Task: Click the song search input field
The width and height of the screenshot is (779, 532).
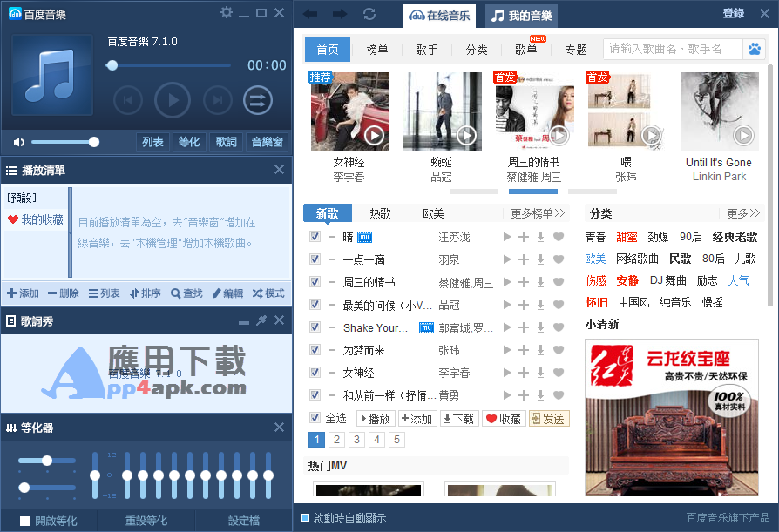Action: pos(674,49)
